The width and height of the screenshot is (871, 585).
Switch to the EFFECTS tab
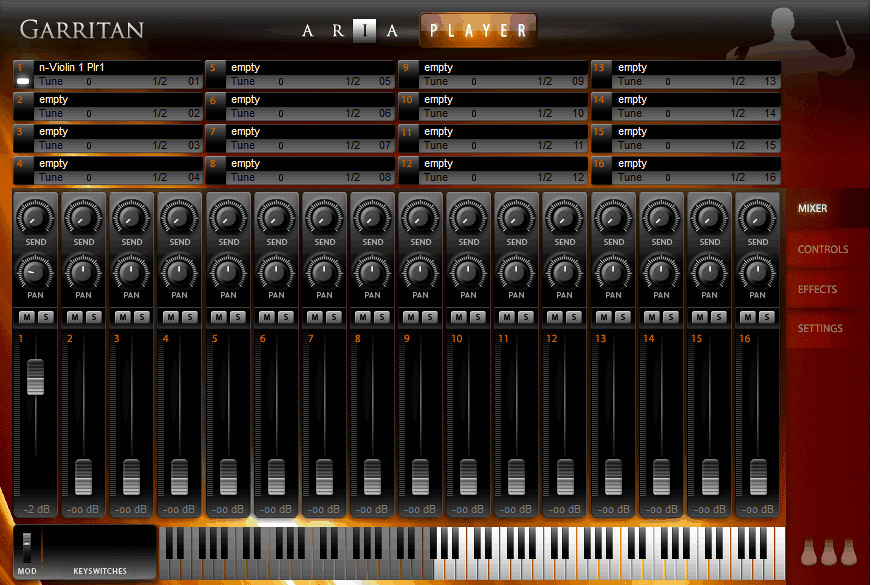coord(817,289)
